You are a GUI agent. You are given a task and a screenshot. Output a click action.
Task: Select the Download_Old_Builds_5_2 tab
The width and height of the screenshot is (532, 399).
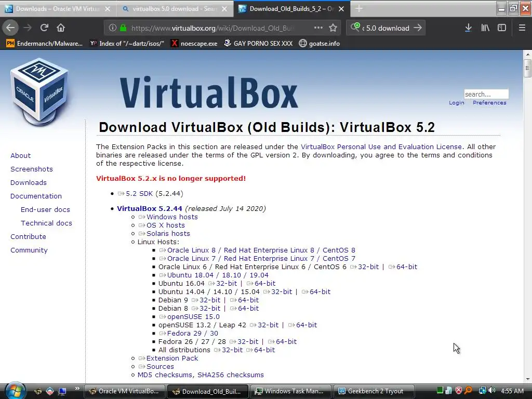pyautogui.click(x=292, y=9)
